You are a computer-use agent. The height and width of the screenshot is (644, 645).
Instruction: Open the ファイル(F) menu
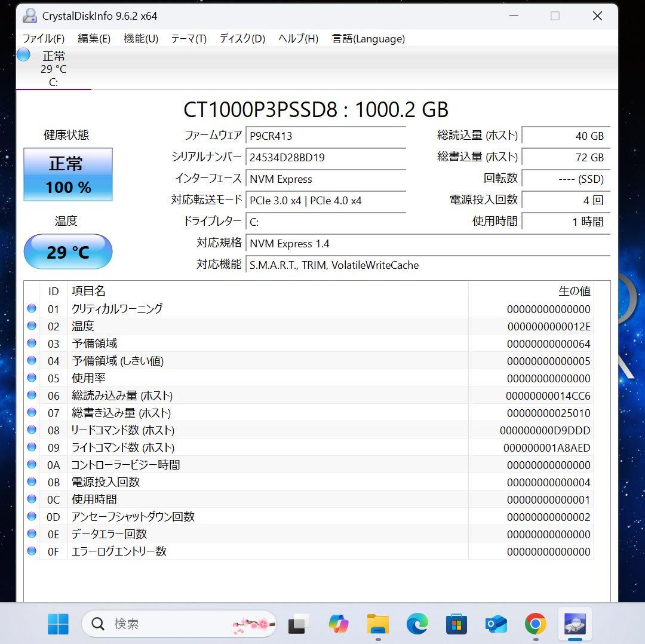pyautogui.click(x=43, y=39)
